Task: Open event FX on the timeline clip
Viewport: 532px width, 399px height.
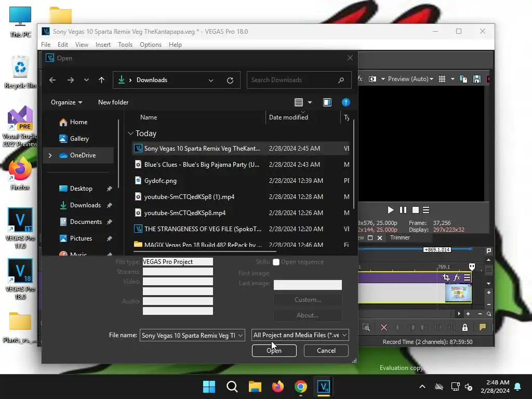Action: (457, 277)
